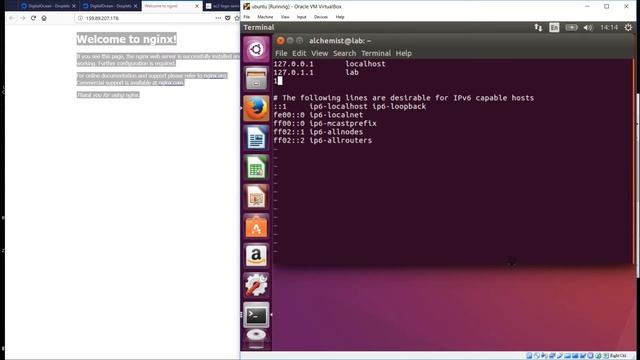Viewport: 640px width, 360px height.
Task: Open VirtualBox Devices menu
Action: point(320,17)
